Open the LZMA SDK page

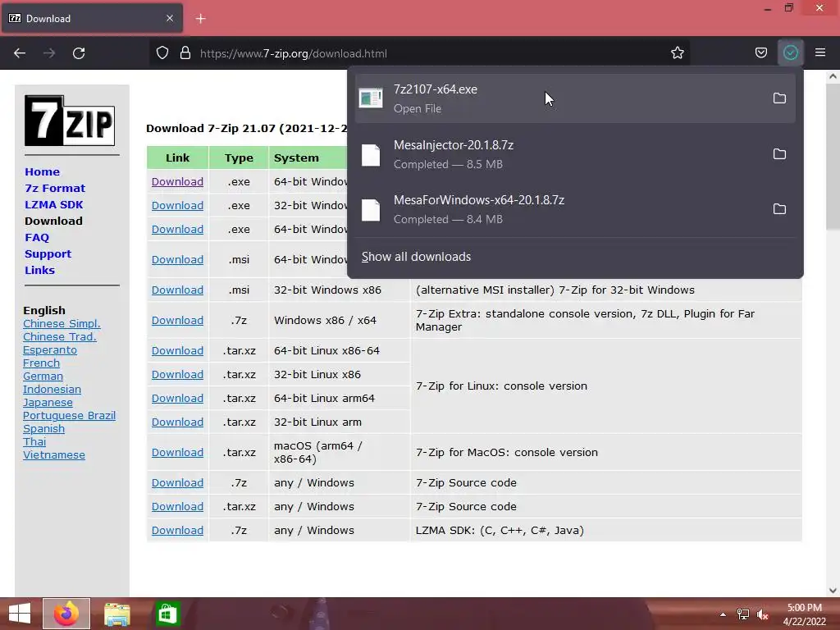click(x=54, y=204)
